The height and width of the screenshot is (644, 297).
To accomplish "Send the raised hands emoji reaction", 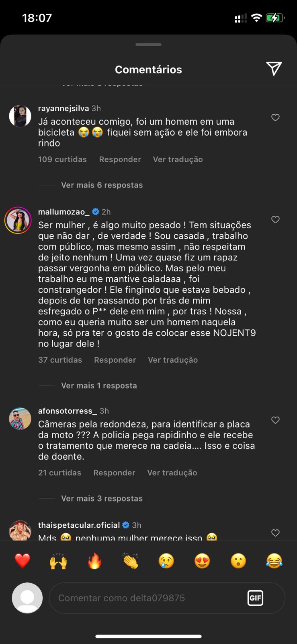I will coord(58,561).
